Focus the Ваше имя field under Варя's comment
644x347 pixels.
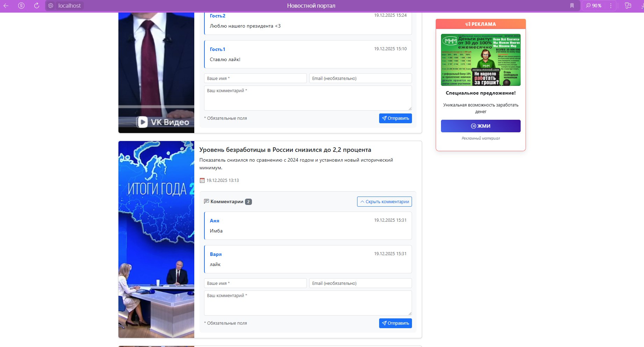point(255,283)
